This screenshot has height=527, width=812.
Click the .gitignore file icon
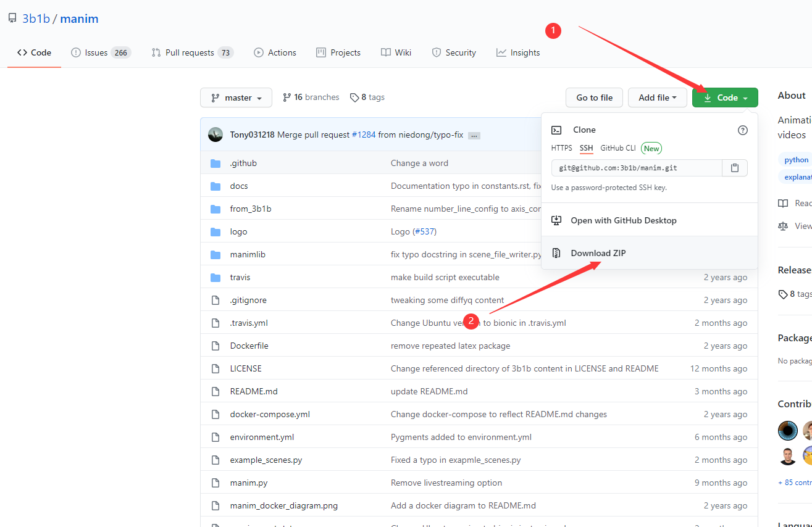click(216, 300)
